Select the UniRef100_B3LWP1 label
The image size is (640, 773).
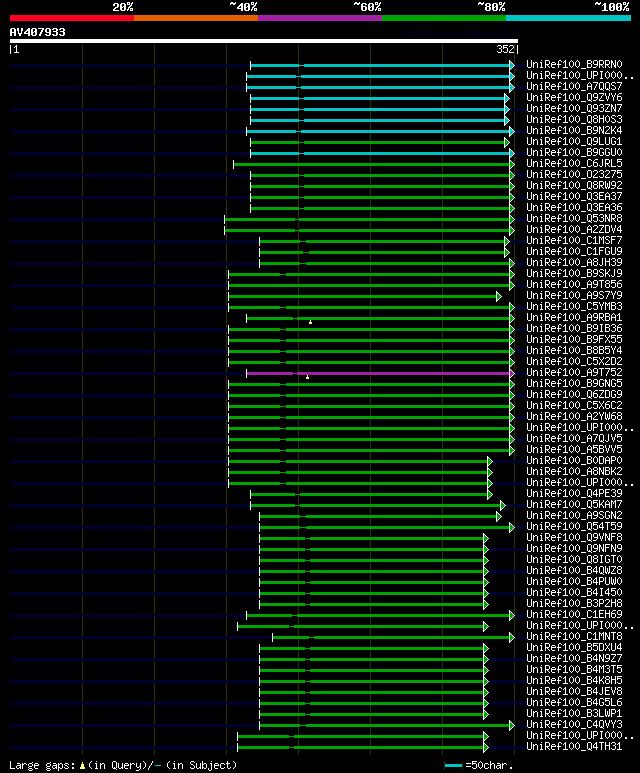(x=574, y=713)
